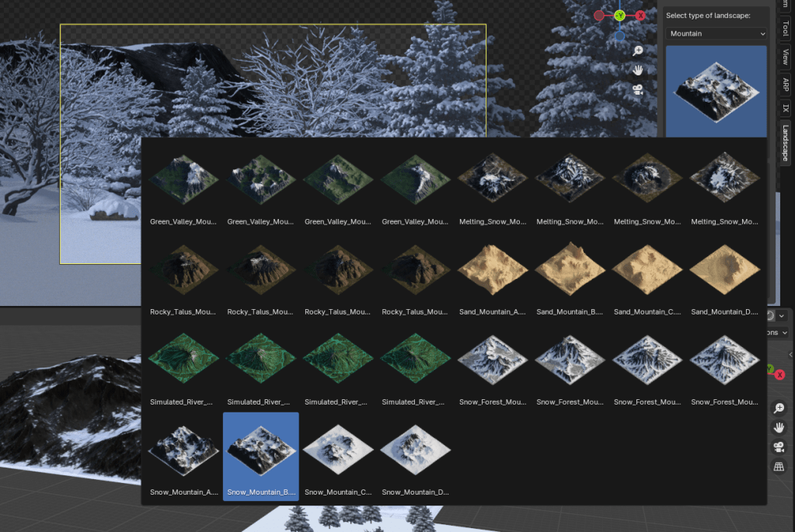Image resolution: width=795 pixels, height=532 pixels.
Task: Click the pan hand icon in upper viewport
Action: tap(637, 70)
